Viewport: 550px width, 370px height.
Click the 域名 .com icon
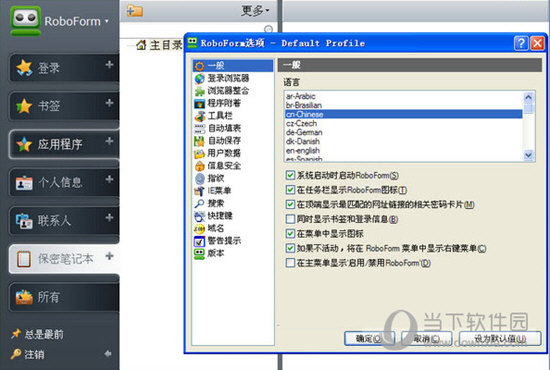[x=199, y=229]
